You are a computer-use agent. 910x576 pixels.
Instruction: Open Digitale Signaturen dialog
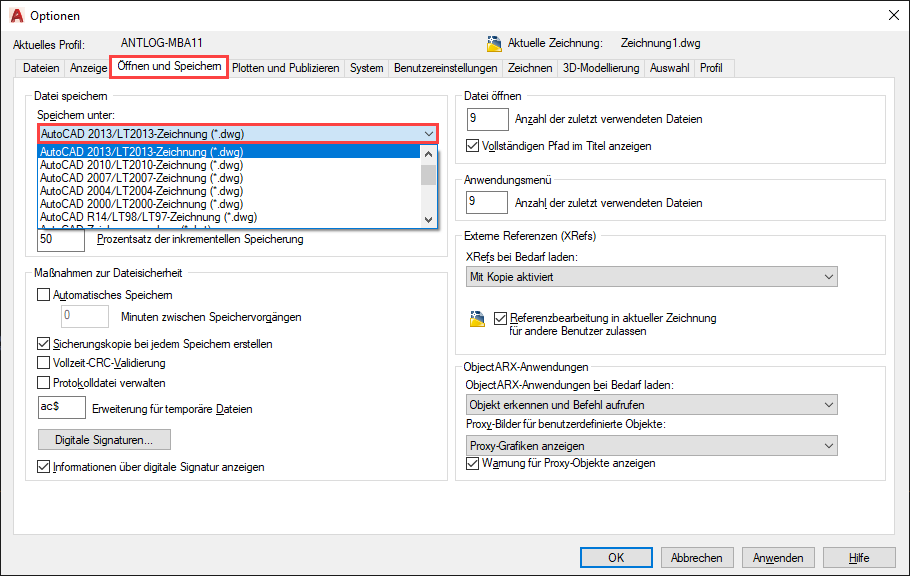tap(104, 440)
